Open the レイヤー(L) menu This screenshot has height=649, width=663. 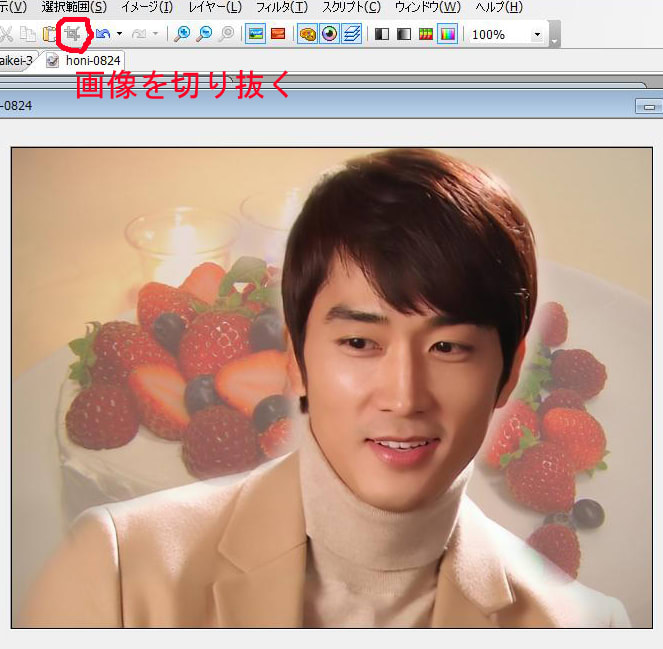click(x=215, y=7)
